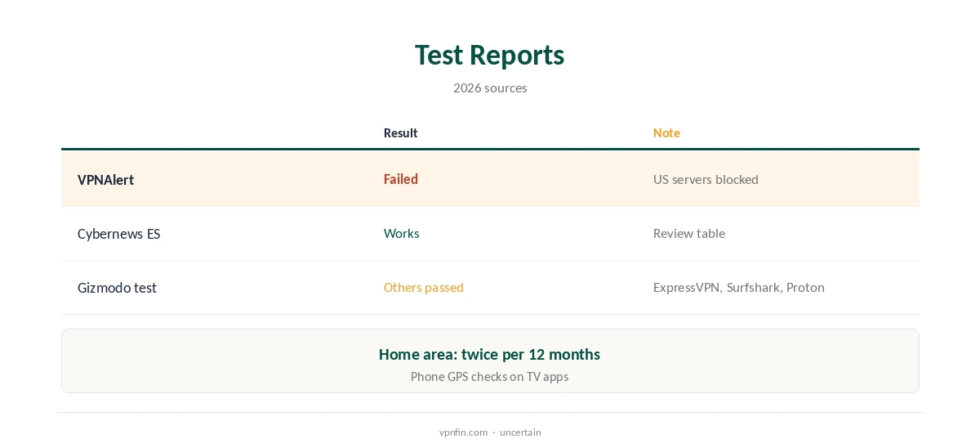Click the 'ExpressVPN, Surfshark, Proton' note
Screen dimensions: 980x448
[739, 287]
